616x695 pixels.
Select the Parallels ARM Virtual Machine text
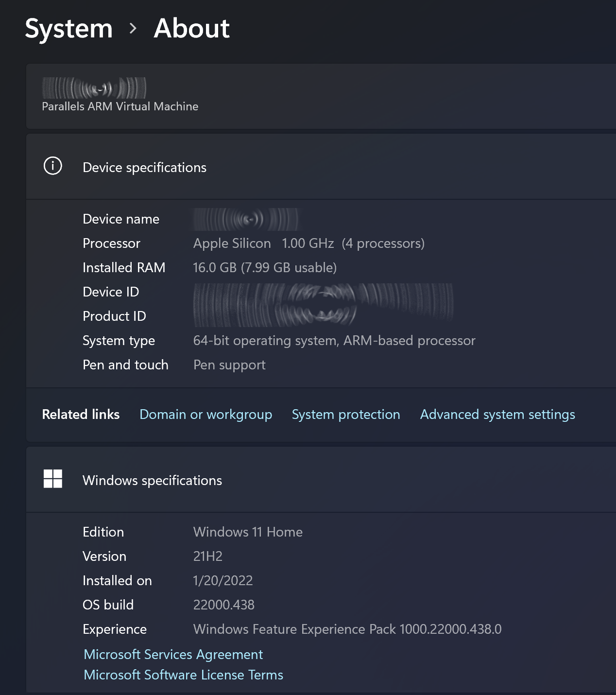pos(120,106)
